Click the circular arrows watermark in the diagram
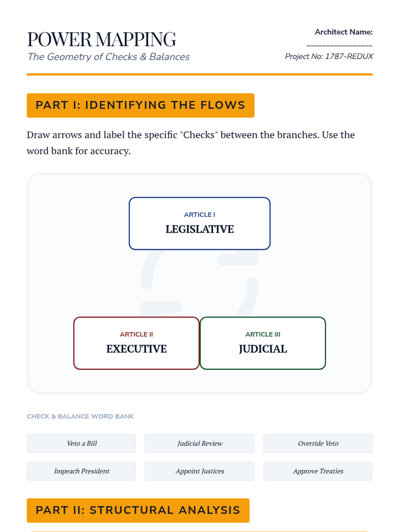The image size is (399, 532). pos(199,283)
